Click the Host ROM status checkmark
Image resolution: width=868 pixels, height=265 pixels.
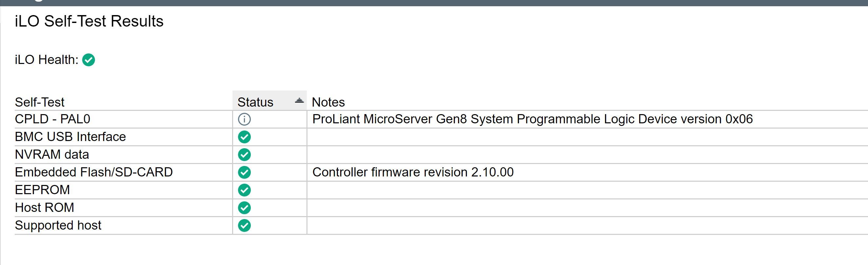click(244, 208)
